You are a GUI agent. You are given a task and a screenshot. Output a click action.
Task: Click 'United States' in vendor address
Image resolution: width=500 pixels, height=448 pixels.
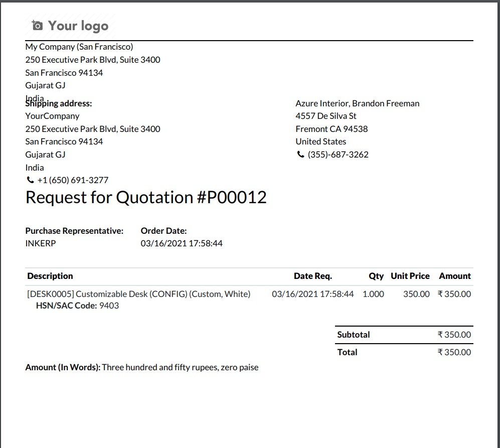[x=321, y=141]
